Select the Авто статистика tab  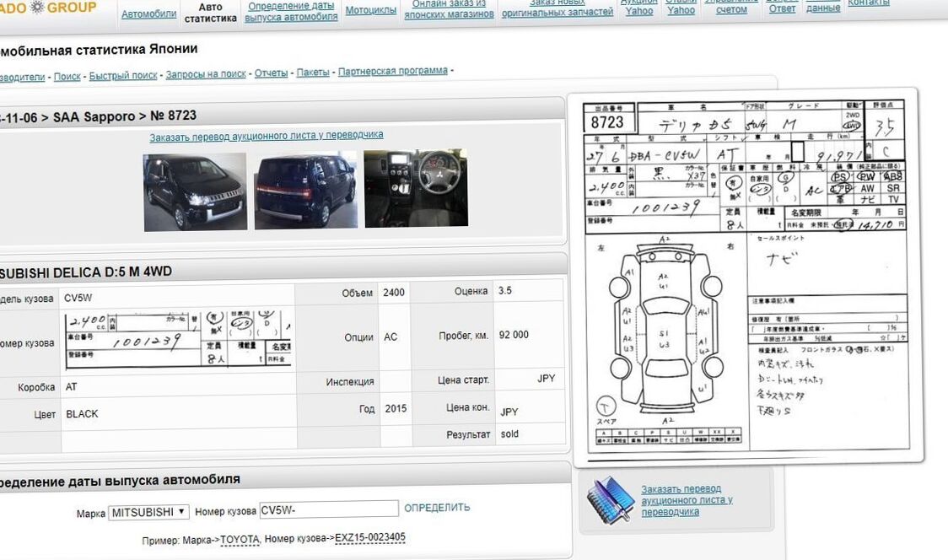[x=210, y=13]
